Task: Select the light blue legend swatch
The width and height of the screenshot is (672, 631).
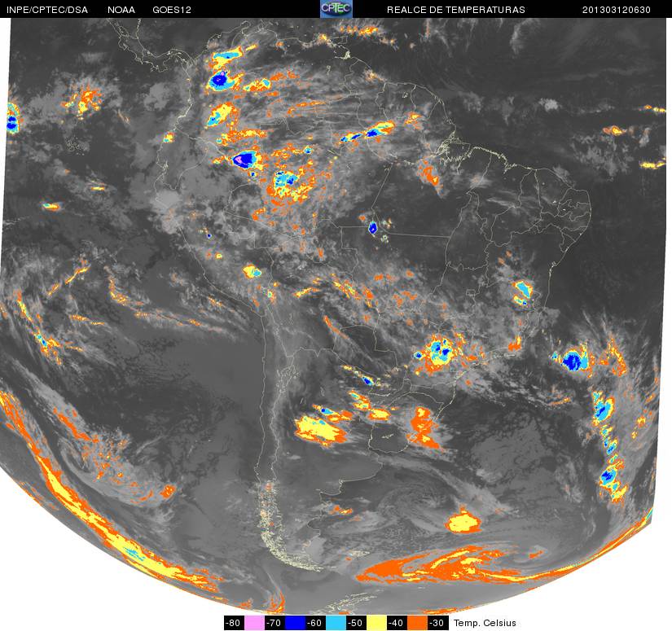Action: pos(336,623)
